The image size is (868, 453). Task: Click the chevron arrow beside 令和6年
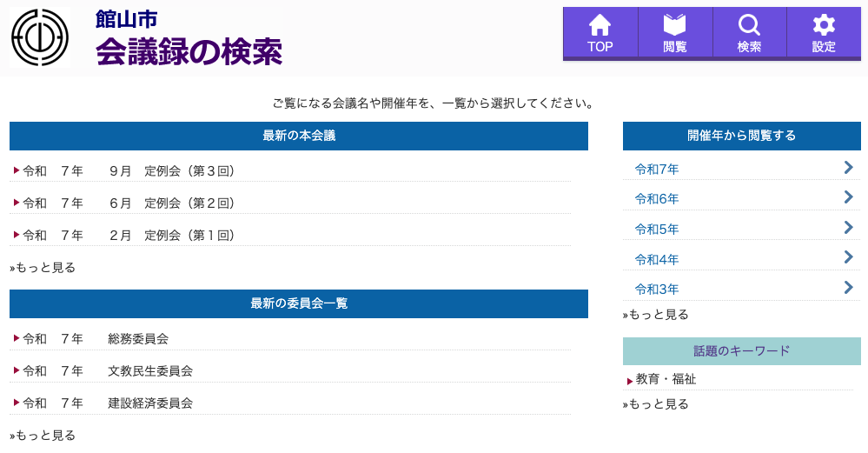click(848, 197)
